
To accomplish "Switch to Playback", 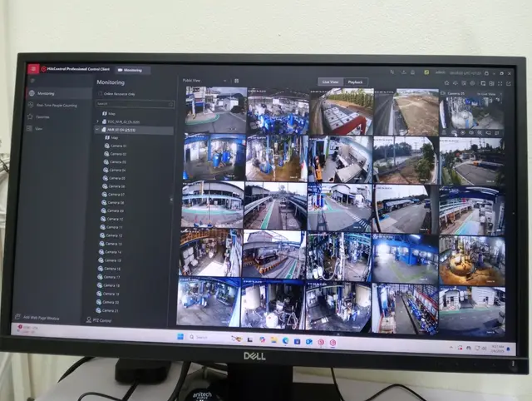I will pos(355,82).
